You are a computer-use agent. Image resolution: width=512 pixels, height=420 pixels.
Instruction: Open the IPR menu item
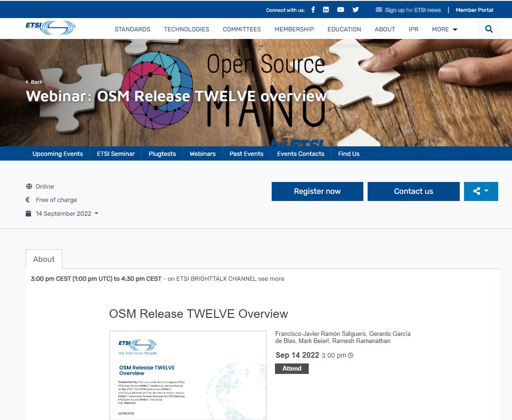point(413,29)
